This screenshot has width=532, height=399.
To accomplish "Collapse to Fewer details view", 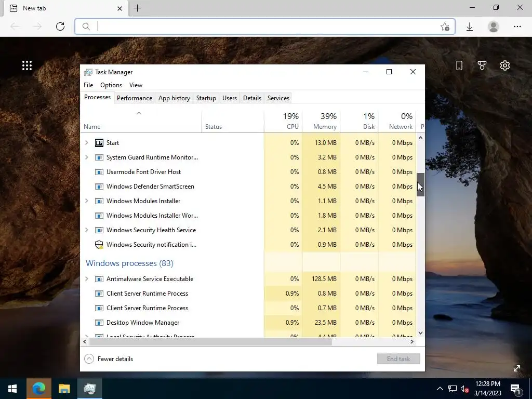I will coord(109,359).
